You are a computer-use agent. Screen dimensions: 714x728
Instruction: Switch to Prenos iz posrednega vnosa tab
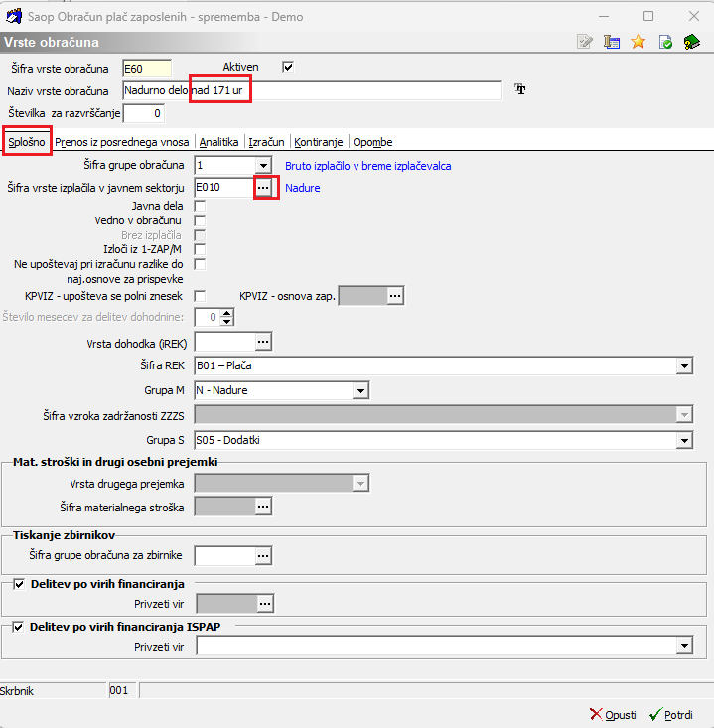121,142
